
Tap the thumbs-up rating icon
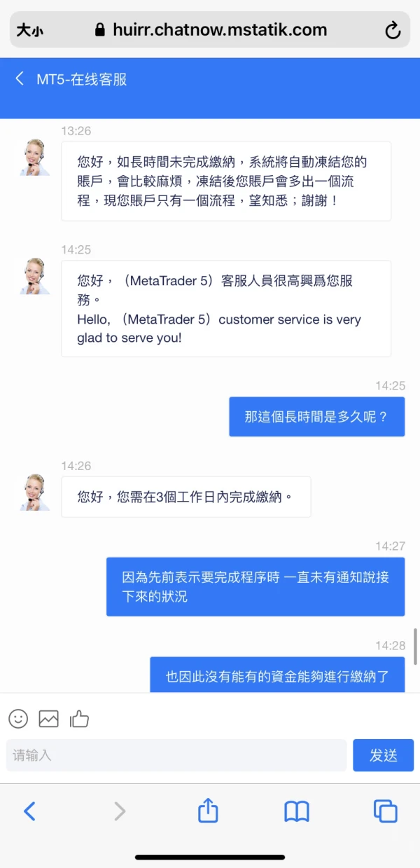click(79, 718)
